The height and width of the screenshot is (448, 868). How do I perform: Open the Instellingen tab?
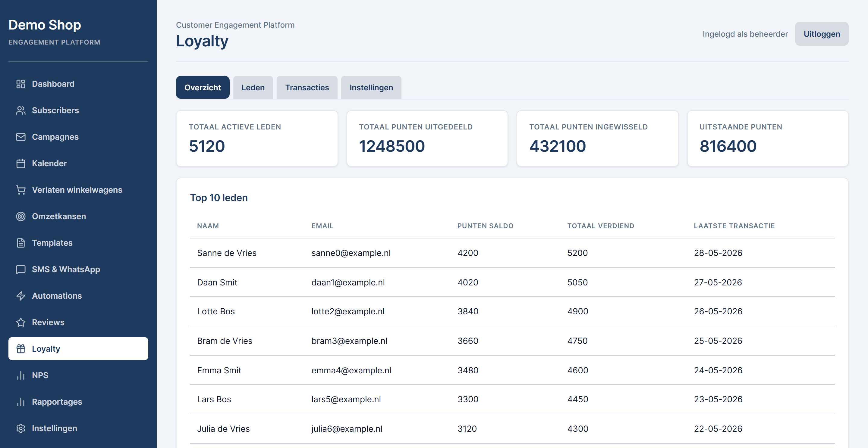371,88
